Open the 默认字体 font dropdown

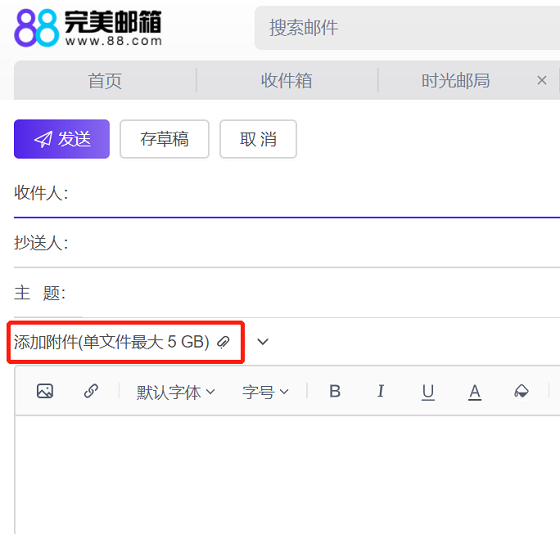click(176, 392)
